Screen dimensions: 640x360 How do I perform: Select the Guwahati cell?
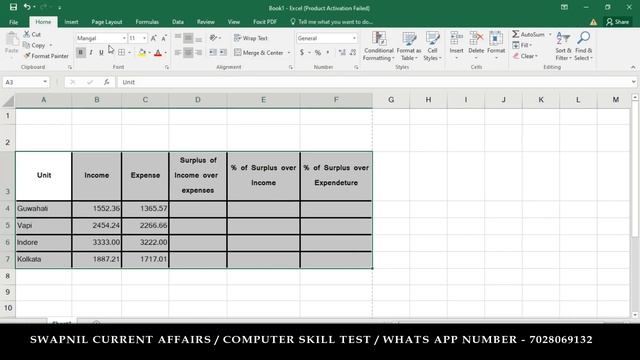click(x=44, y=209)
